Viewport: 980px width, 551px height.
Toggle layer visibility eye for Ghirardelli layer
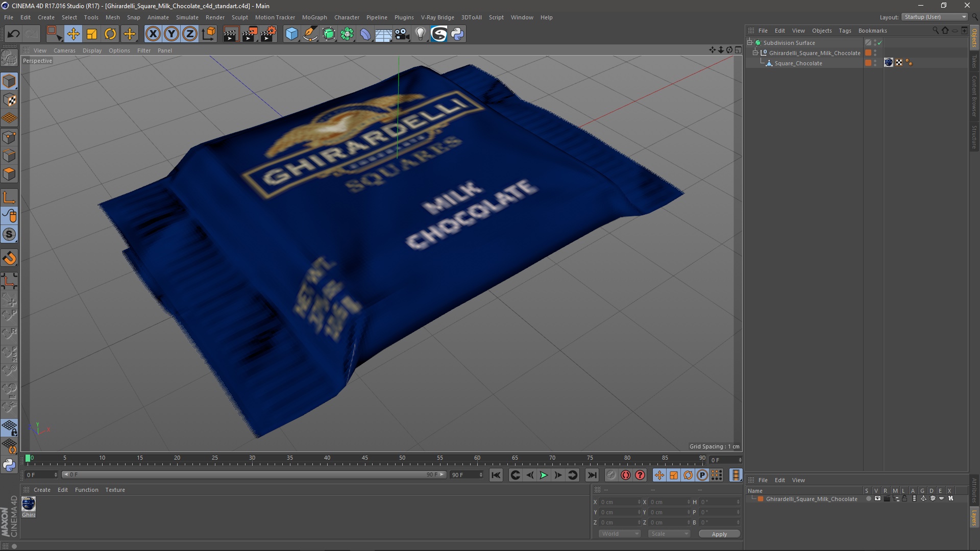click(x=877, y=498)
